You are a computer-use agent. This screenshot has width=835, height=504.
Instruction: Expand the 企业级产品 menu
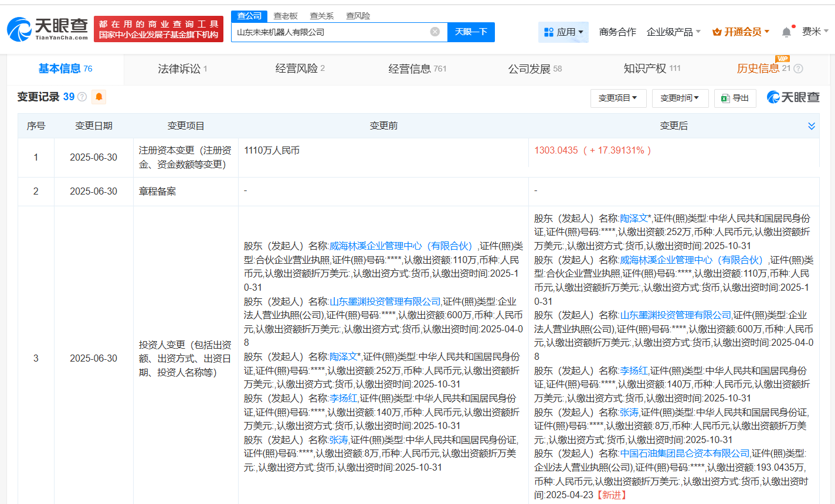point(673,32)
